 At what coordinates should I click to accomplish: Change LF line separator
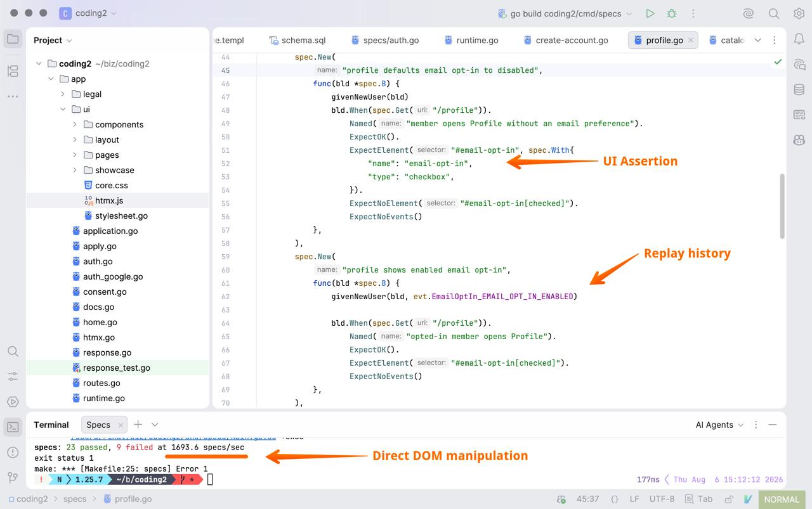pyautogui.click(x=634, y=499)
